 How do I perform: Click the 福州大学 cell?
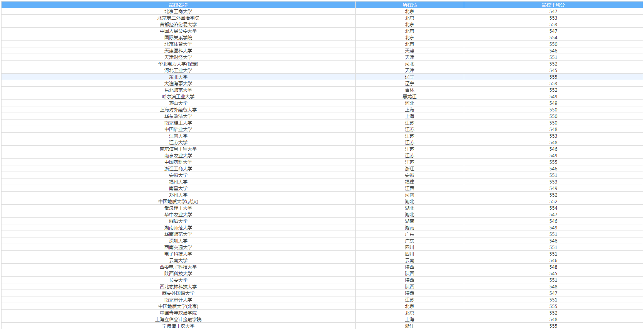pos(178,182)
